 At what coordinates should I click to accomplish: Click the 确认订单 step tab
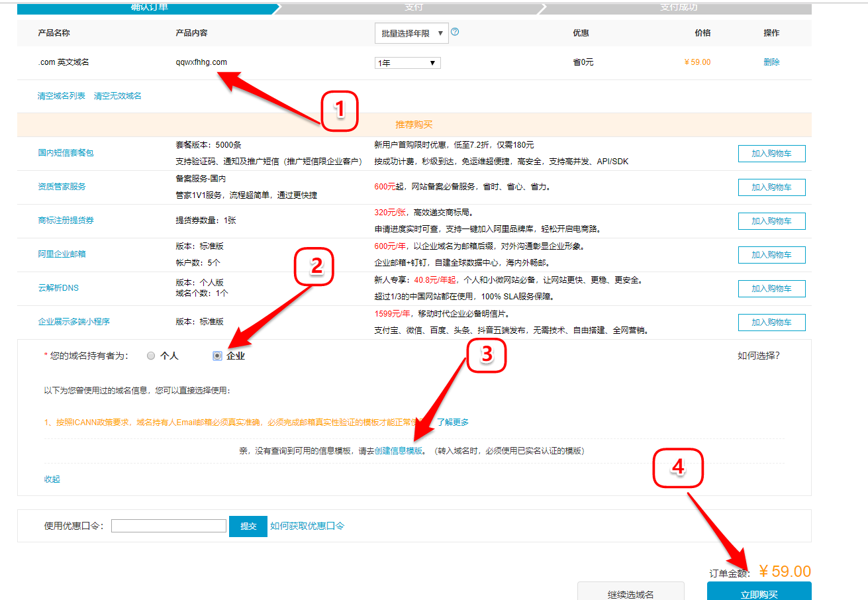click(150, 8)
